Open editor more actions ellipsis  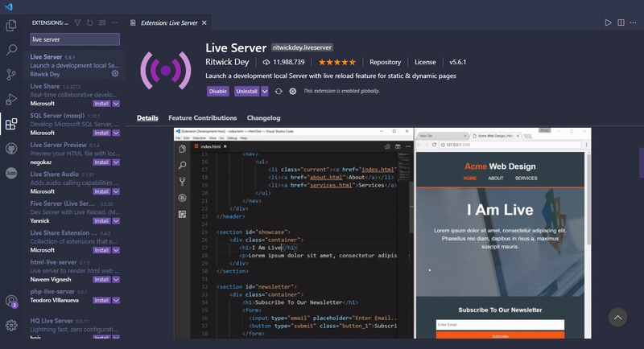coord(634,23)
